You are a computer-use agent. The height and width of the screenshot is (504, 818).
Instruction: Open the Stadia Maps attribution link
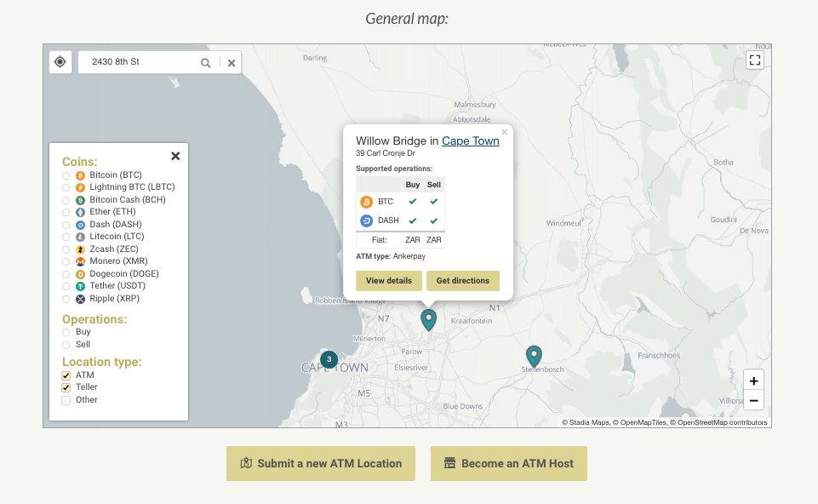point(589,422)
